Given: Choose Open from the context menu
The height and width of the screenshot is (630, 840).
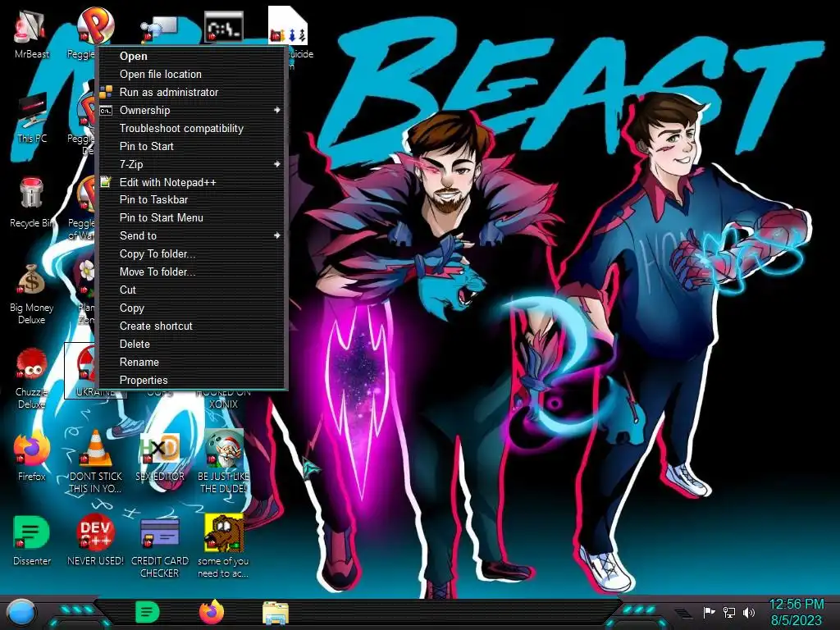Looking at the screenshot, I should pos(191,57).
